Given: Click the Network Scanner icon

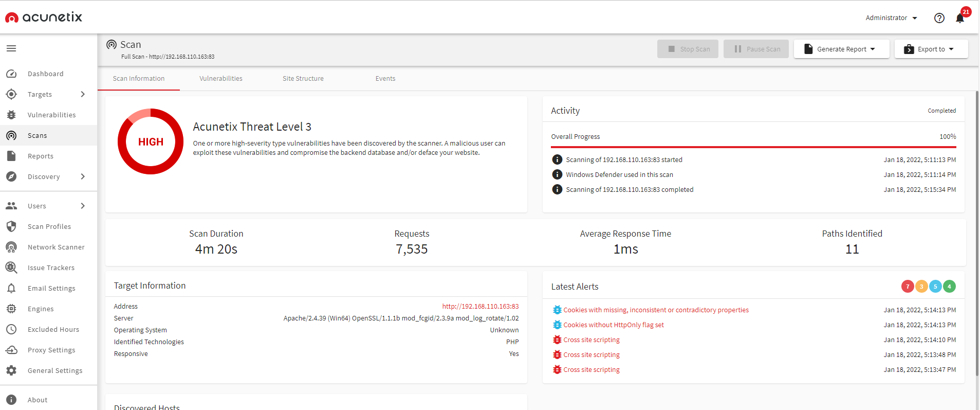Looking at the screenshot, I should point(11,247).
